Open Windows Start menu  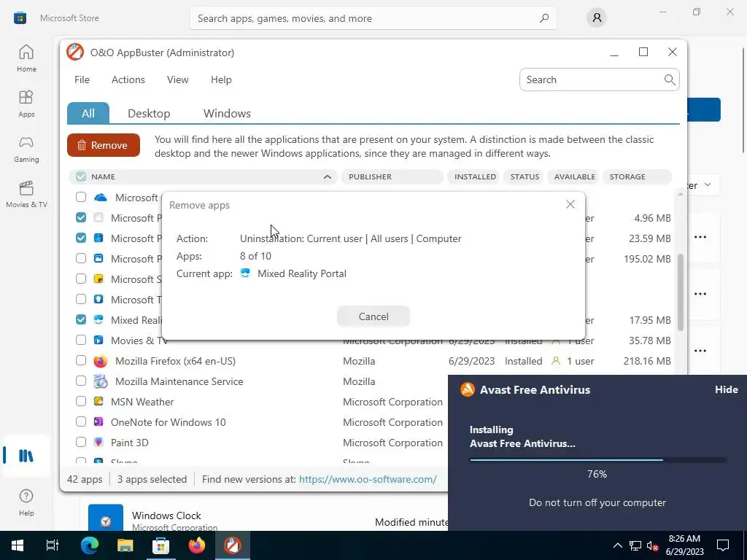[x=18, y=545]
